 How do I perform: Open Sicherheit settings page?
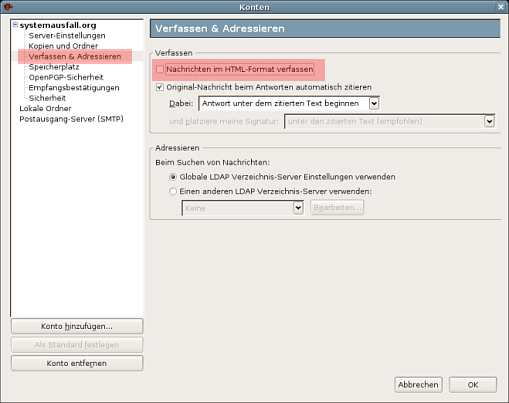pos(47,98)
